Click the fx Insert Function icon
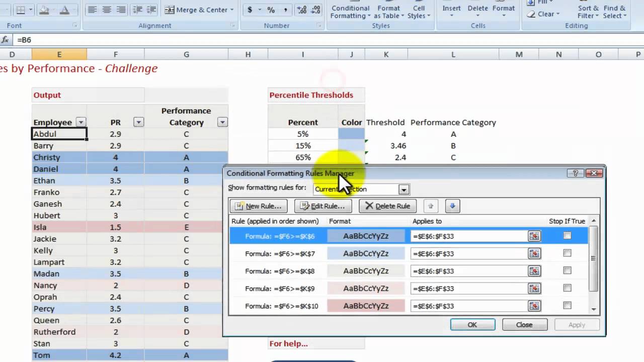644x362 pixels. pos(6,40)
